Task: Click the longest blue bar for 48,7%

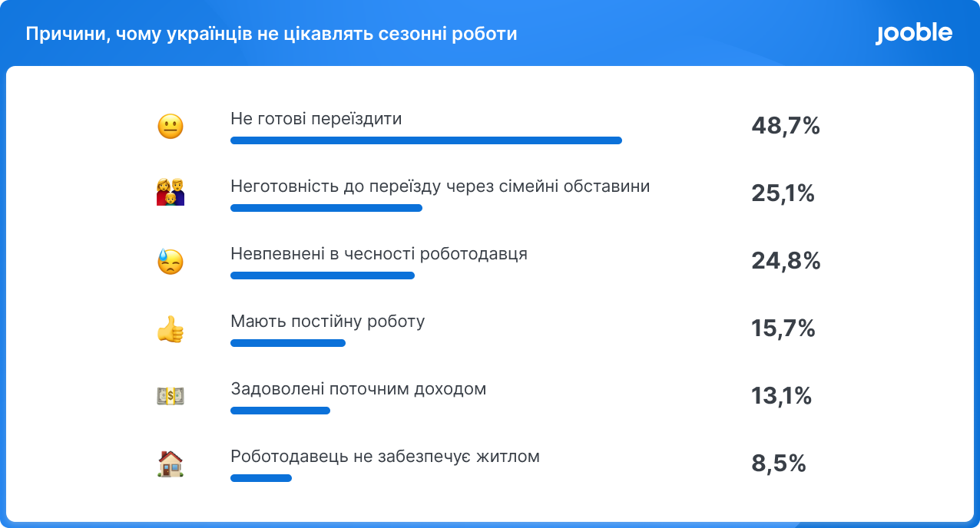Action: pos(425,140)
